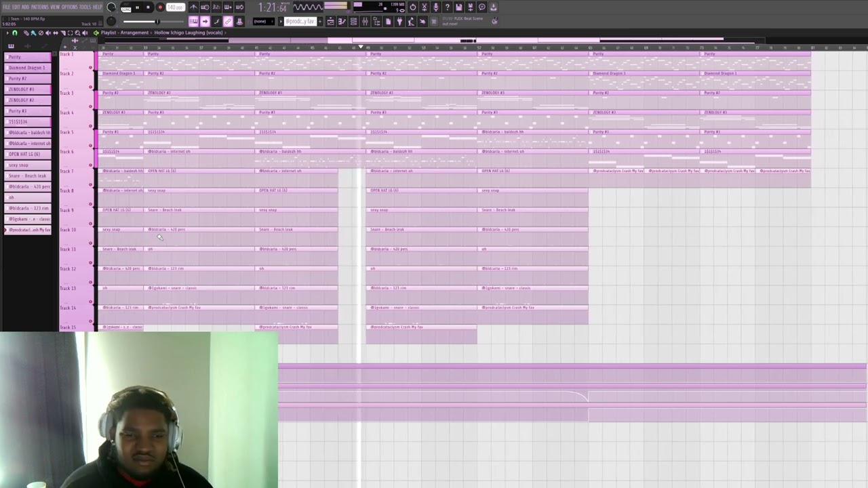Click the auto-scroll arrow toolbar icon
Image resolution: width=868 pixels, height=488 pixels.
205,21
